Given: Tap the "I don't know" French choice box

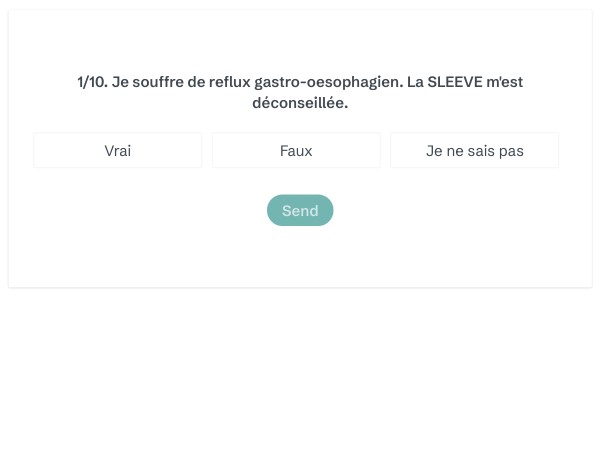Looking at the screenshot, I should click(x=474, y=151).
